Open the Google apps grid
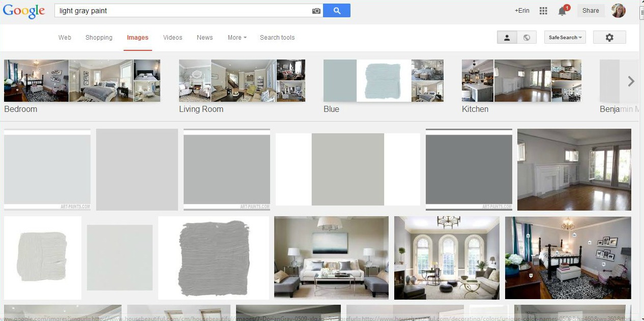This screenshot has width=644, height=321. coord(543,10)
